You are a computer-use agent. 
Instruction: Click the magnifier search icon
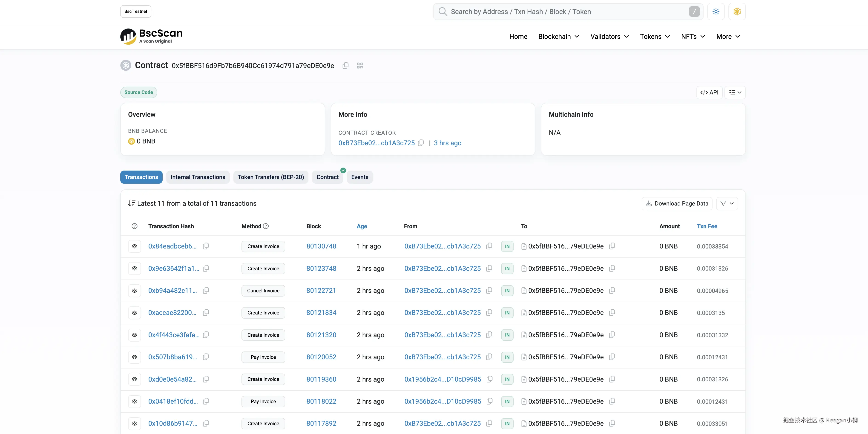point(443,12)
